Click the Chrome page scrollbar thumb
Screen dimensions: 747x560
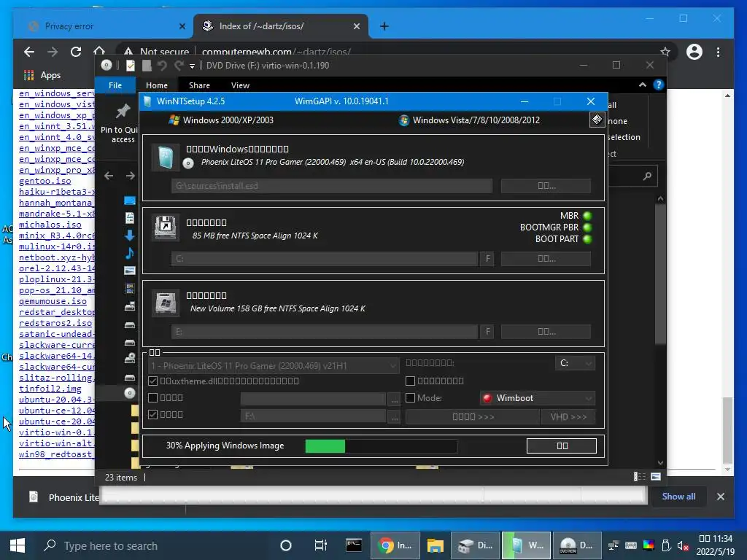pyautogui.click(x=727, y=430)
